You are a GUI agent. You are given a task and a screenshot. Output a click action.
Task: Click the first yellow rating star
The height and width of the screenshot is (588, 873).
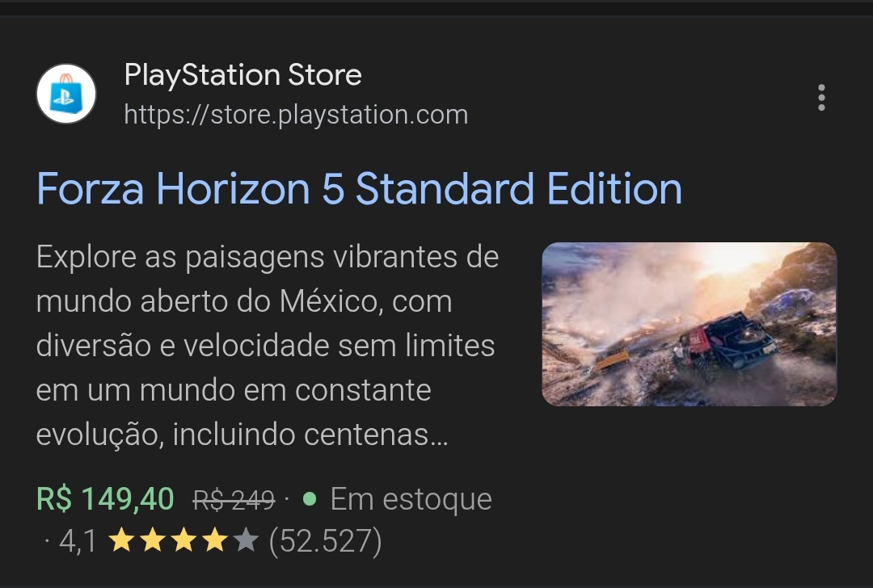[x=121, y=540]
